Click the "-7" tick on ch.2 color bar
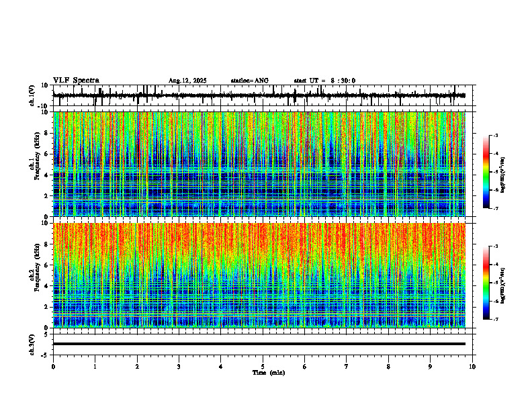The width and height of the screenshot is (532, 411). [x=496, y=320]
